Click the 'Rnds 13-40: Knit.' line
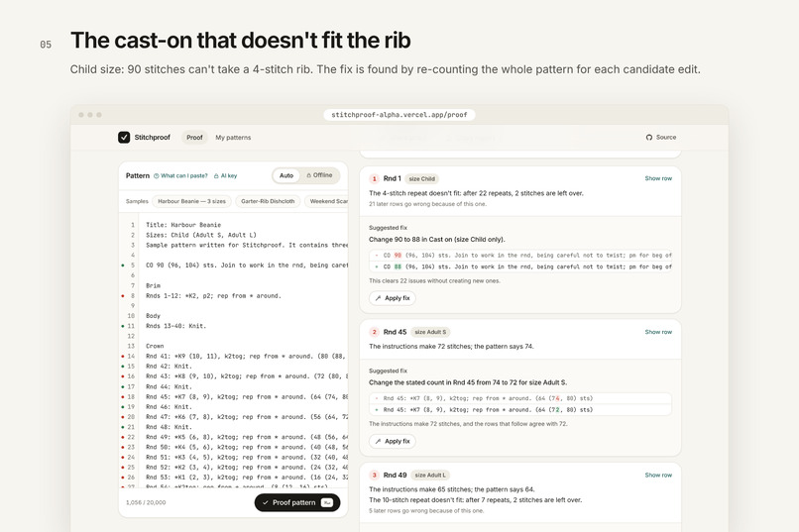 click(176, 326)
